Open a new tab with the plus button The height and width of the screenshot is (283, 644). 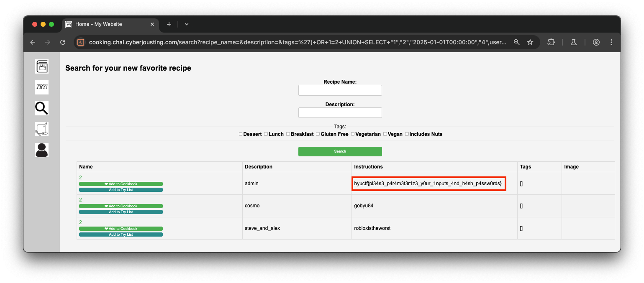pyautogui.click(x=169, y=24)
